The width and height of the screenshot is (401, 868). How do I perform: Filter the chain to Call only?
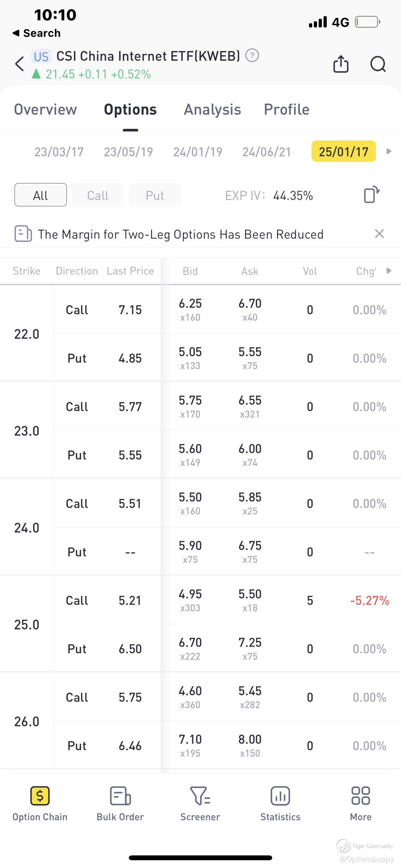98,195
